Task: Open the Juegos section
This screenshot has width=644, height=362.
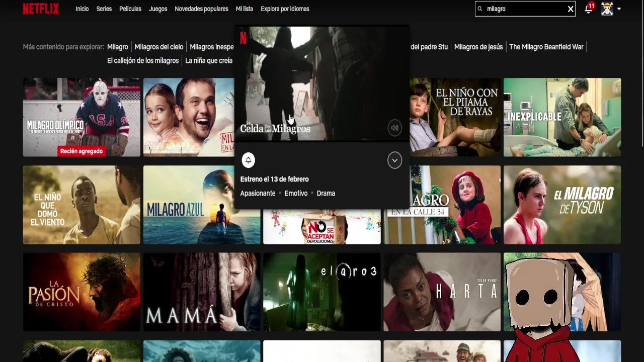Action: (x=158, y=9)
